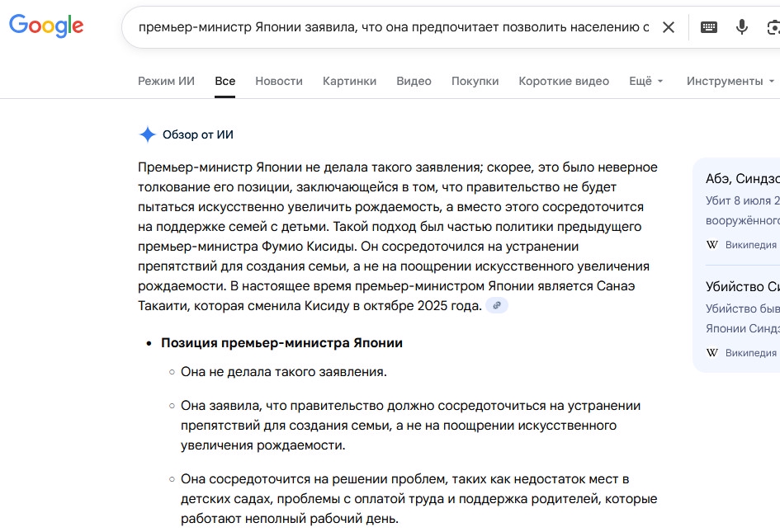Expand the Ещё dropdown menu
780x532 pixels.
pyautogui.click(x=645, y=81)
